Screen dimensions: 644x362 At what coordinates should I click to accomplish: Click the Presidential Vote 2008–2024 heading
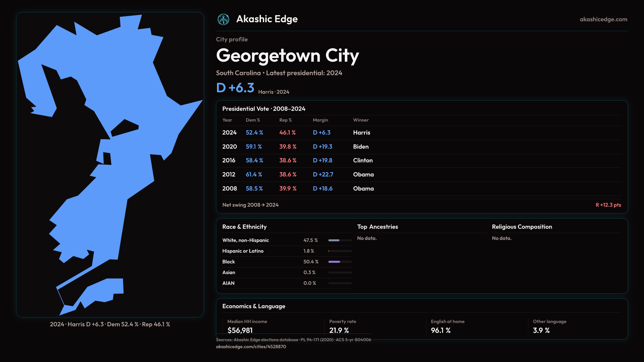point(264,109)
